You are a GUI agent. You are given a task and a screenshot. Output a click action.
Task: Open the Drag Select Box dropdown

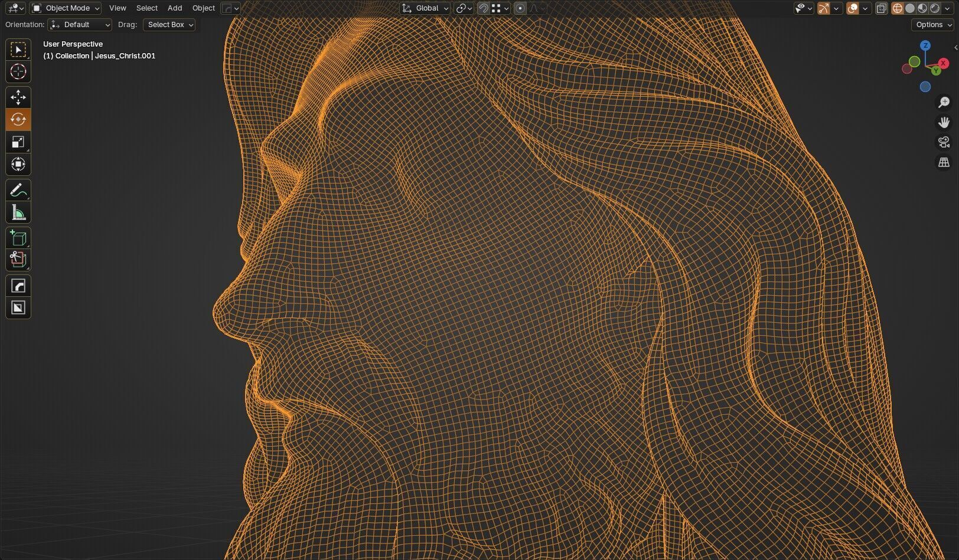169,25
